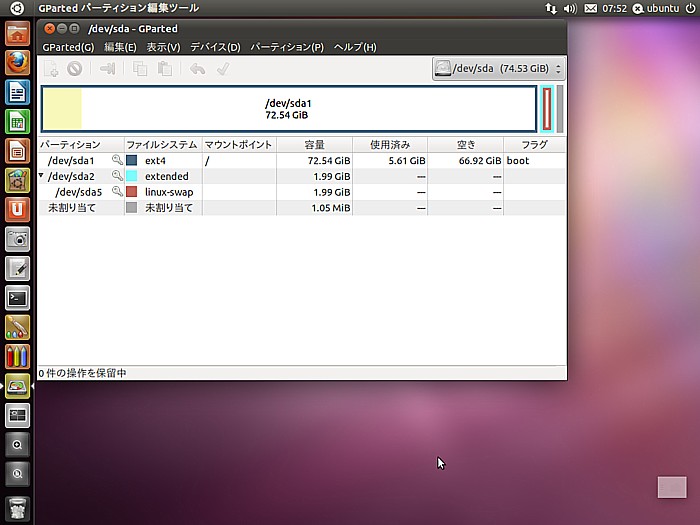Click extended cyan color swatch
The image size is (700, 525).
coord(132,176)
